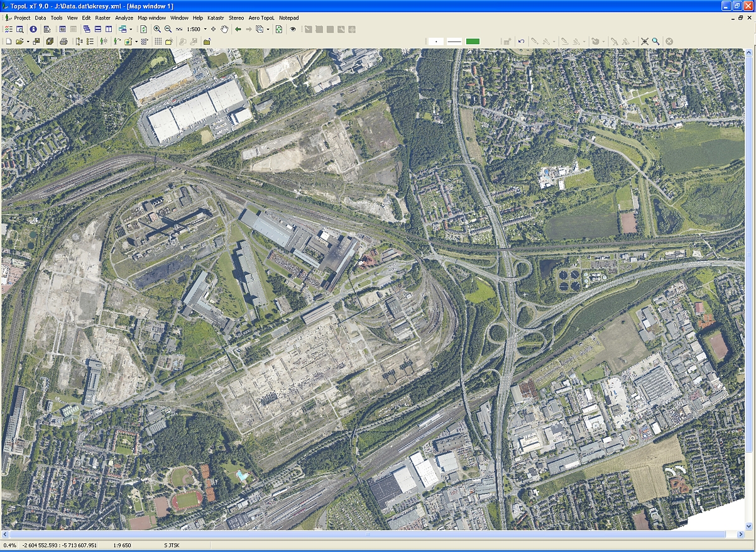Click the blue information icon
The height and width of the screenshot is (552, 756).
33,30
